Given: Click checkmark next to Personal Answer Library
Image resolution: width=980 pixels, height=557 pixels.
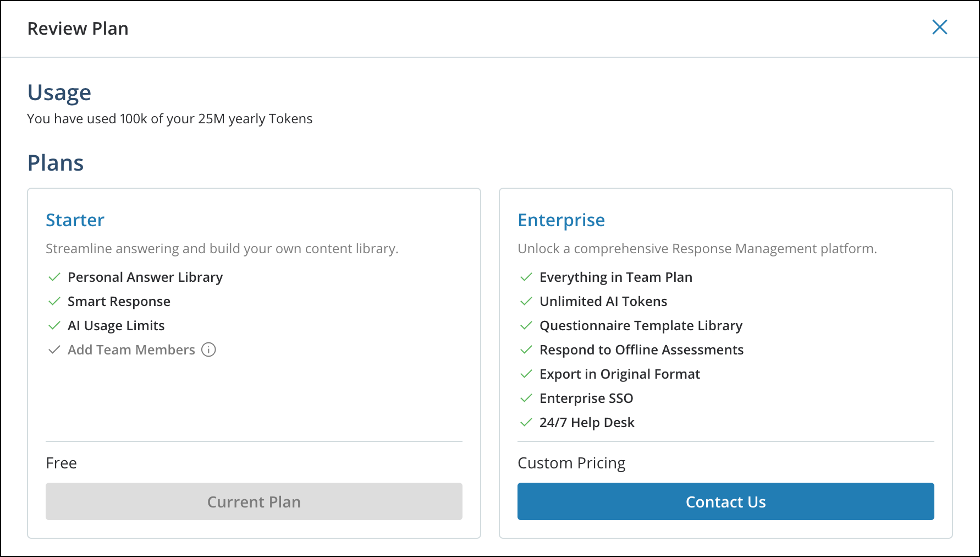Looking at the screenshot, I should (54, 277).
